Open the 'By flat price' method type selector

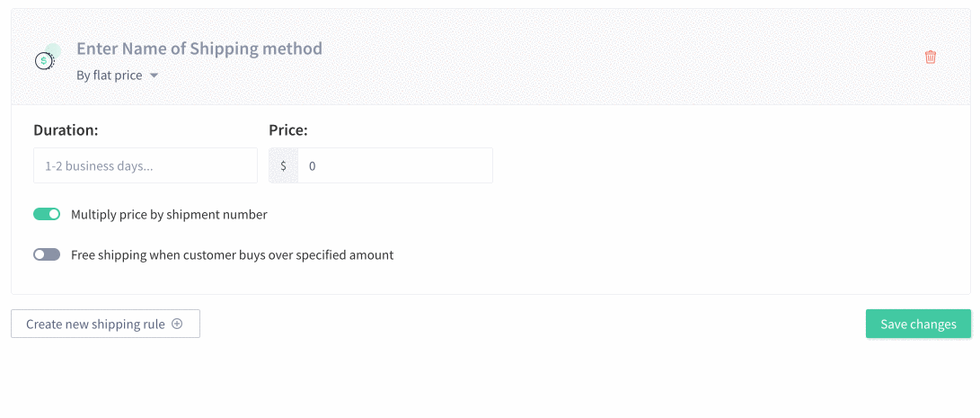118,76
